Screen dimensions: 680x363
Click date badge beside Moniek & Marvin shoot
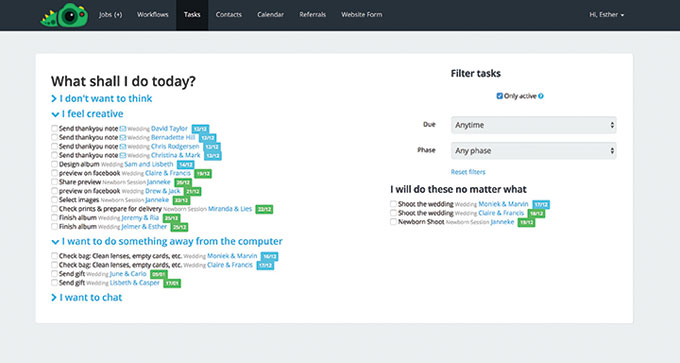pos(541,204)
